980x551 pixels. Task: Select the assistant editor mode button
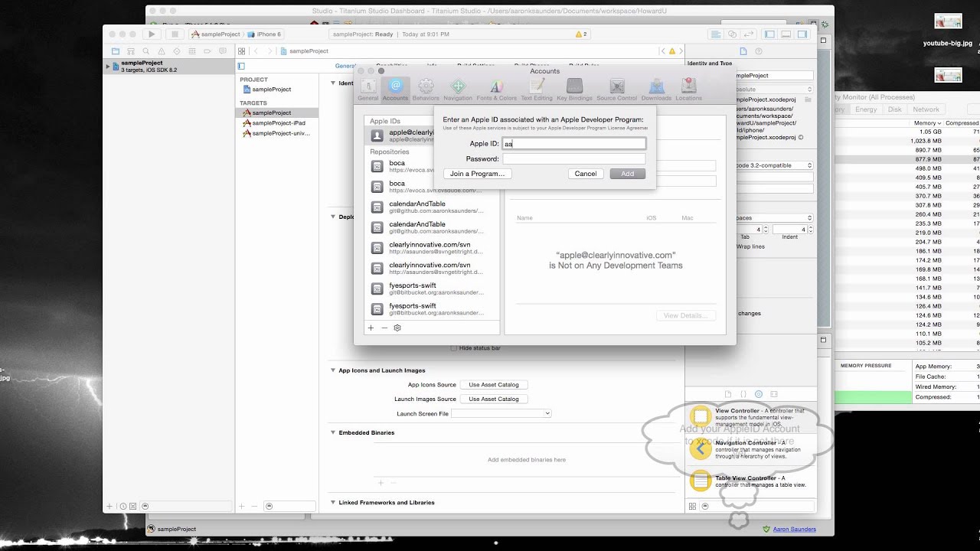point(733,34)
